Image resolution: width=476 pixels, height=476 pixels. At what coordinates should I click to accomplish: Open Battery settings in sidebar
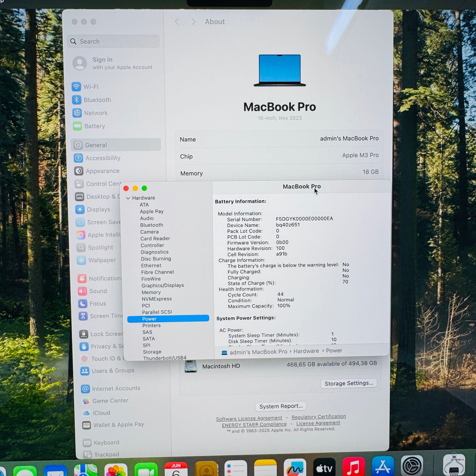[89, 126]
